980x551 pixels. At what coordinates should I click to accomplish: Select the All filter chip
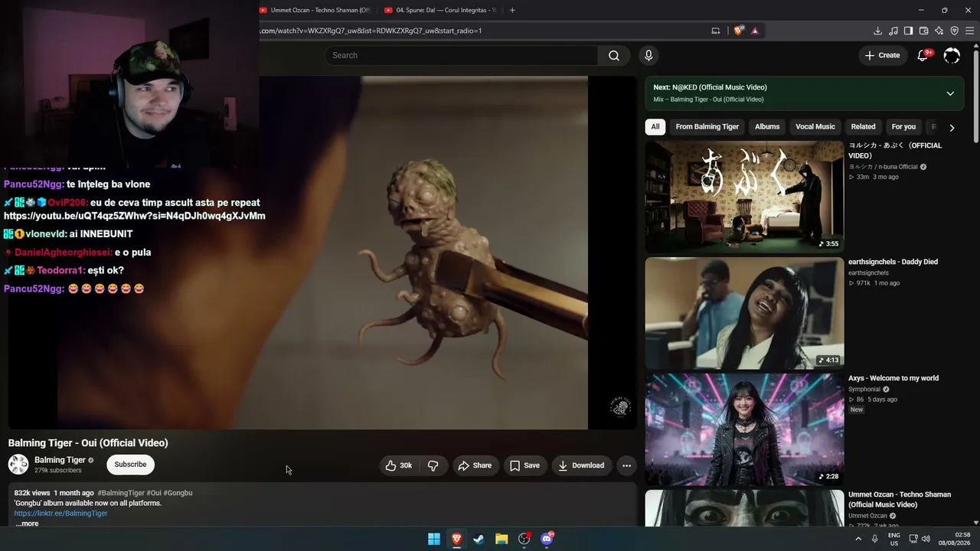[655, 127]
